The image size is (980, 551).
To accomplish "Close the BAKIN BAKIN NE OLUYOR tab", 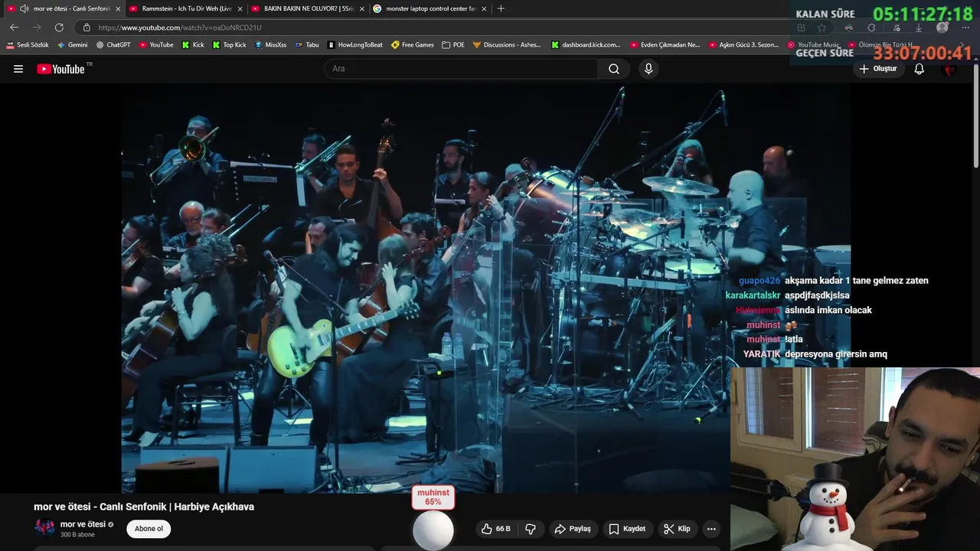I will point(362,8).
